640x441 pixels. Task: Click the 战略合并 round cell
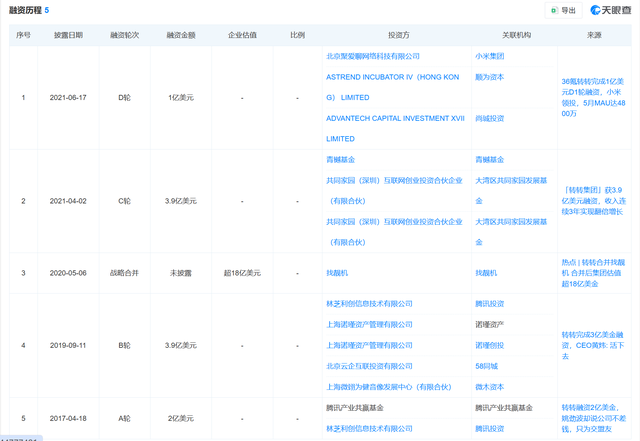[124, 273]
